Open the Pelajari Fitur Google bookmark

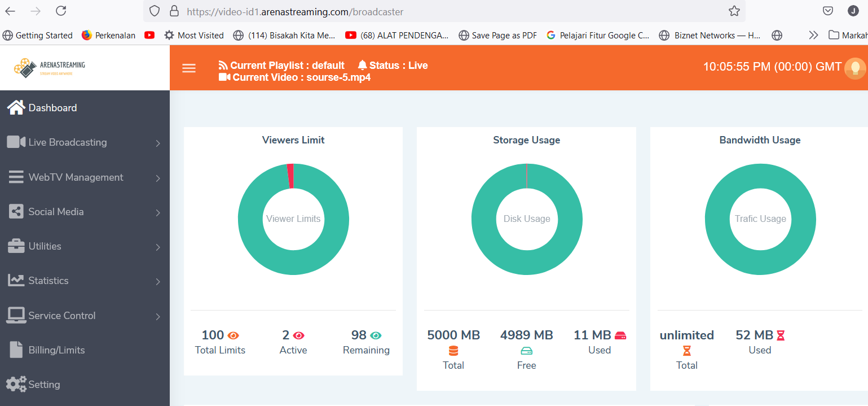click(598, 35)
